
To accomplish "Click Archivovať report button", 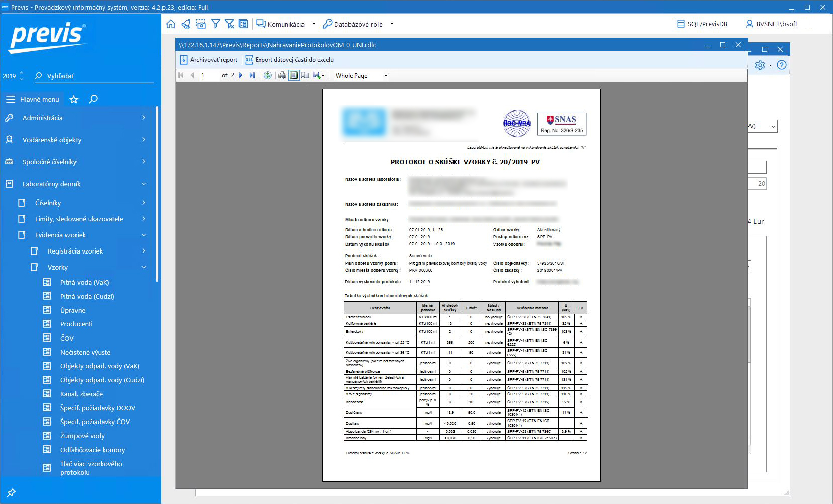I will [x=209, y=60].
